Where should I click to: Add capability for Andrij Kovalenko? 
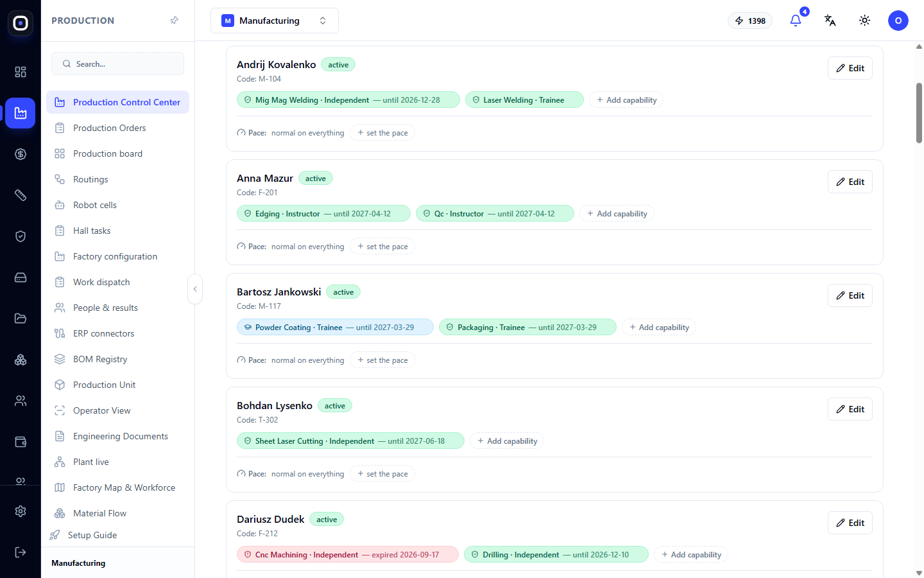pos(626,100)
